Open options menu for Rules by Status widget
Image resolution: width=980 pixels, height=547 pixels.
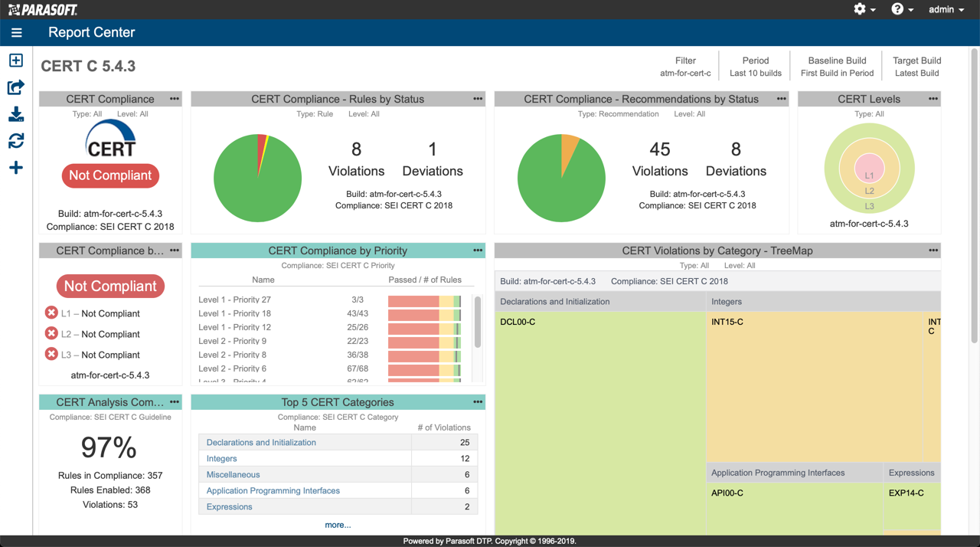(x=478, y=99)
